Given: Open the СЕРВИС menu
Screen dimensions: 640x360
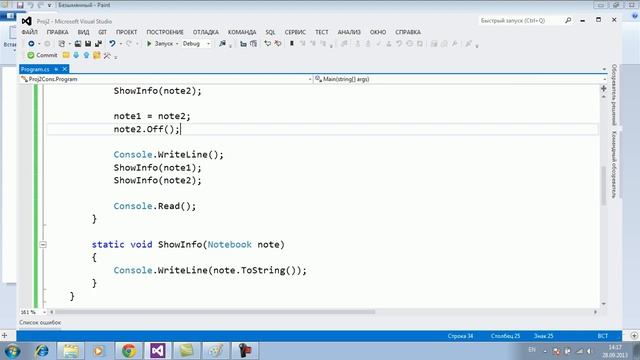Looking at the screenshot, I should (295, 32).
